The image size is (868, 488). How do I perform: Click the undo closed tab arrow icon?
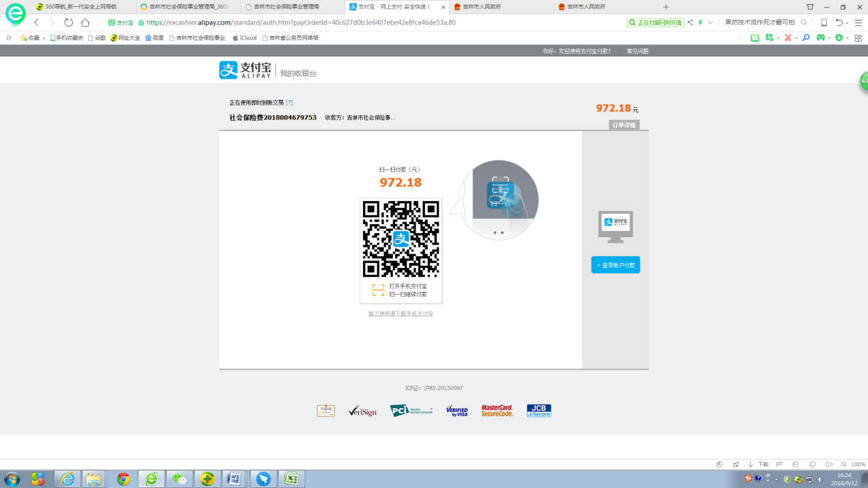pyautogui.click(x=840, y=23)
